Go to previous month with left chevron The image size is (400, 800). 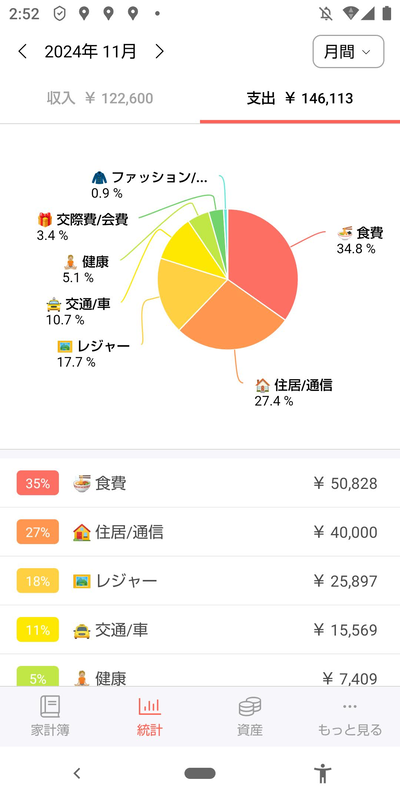pos(22,52)
